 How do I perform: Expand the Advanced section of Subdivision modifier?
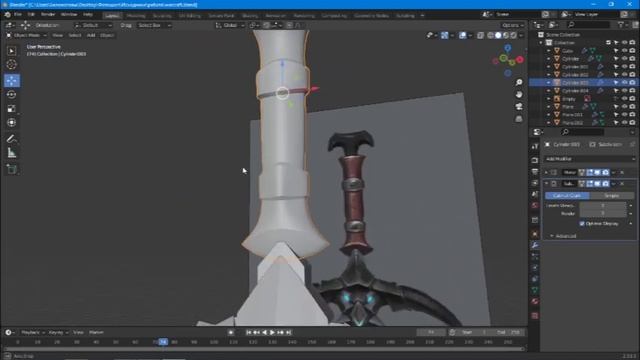(x=563, y=236)
